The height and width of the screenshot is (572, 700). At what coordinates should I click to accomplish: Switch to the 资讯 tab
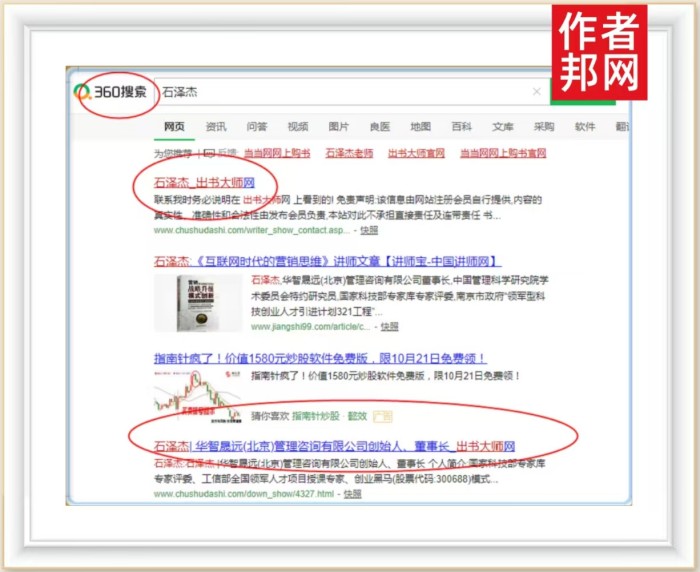(x=216, y=127)
